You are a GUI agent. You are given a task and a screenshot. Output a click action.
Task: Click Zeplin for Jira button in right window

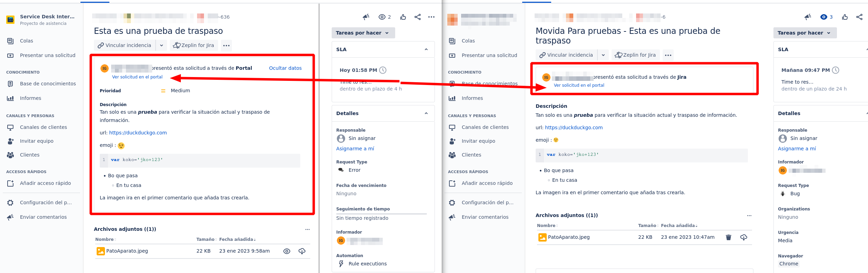pos(635,55)
